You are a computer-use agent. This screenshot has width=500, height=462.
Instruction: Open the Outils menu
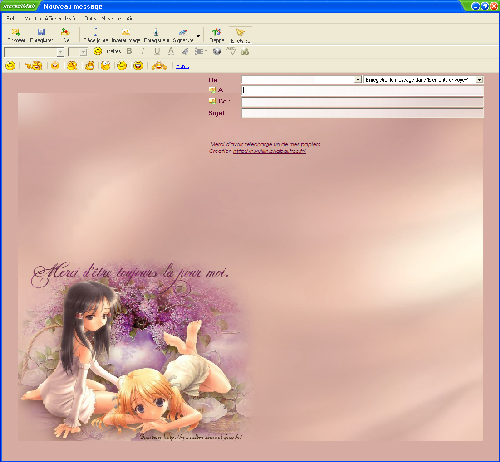pos(90,18)
